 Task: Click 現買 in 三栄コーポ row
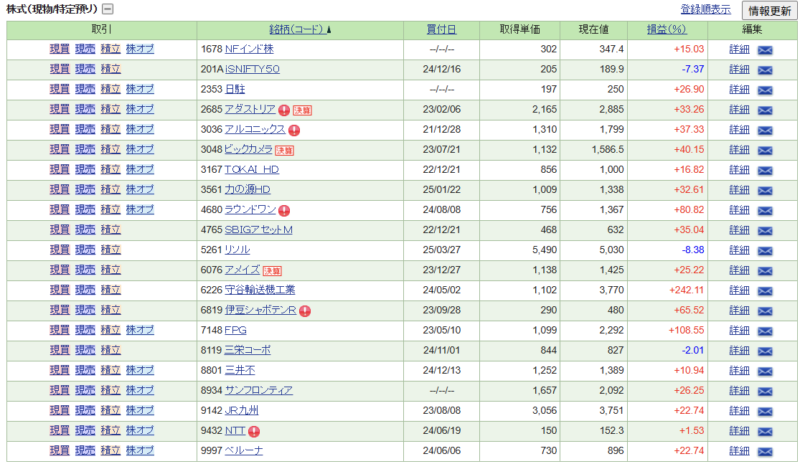coord(59,350)
